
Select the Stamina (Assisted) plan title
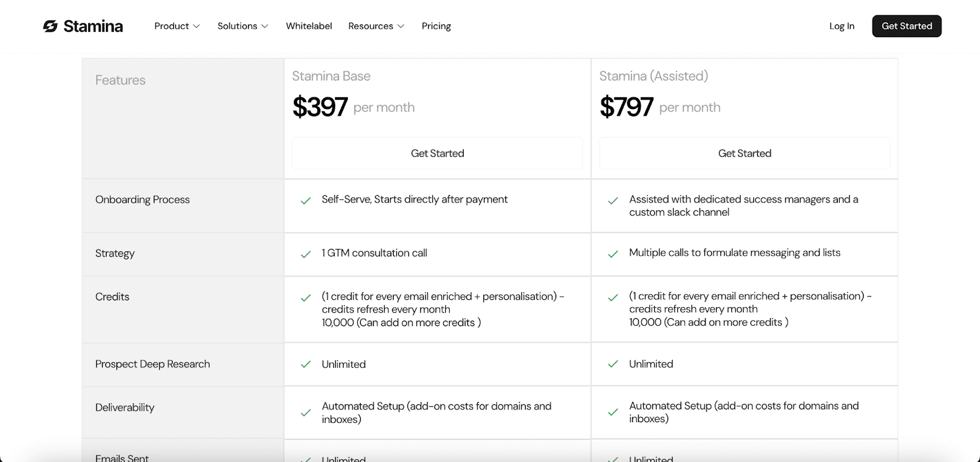(x=654, y=76)
